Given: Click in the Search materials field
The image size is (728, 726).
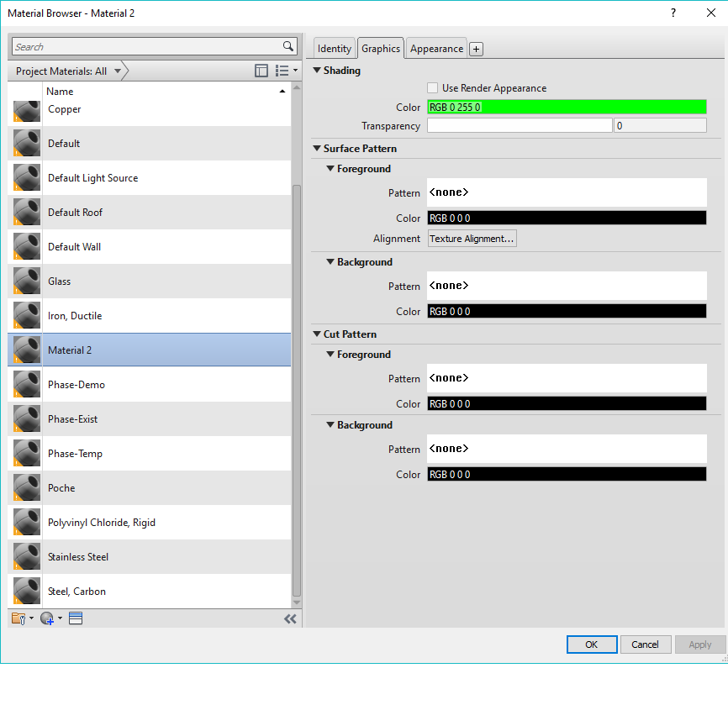Looking at the screenshot, I should tap(146, 46).
